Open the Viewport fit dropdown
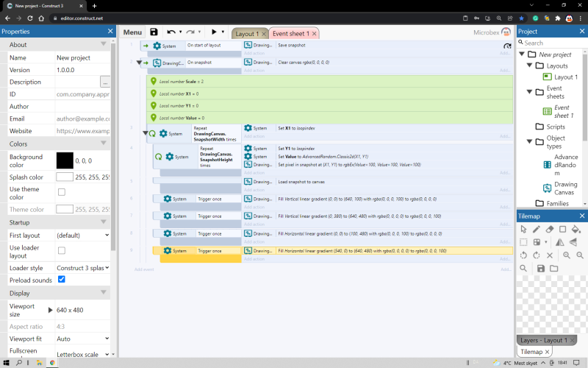 pyautogui.click(x=82, y=339)
